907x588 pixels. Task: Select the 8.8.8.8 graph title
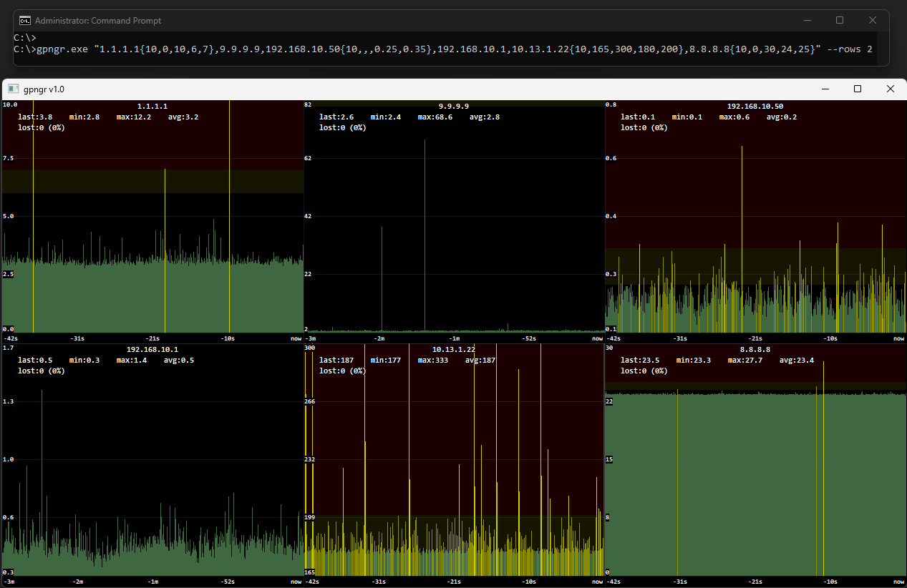point(755,350)
